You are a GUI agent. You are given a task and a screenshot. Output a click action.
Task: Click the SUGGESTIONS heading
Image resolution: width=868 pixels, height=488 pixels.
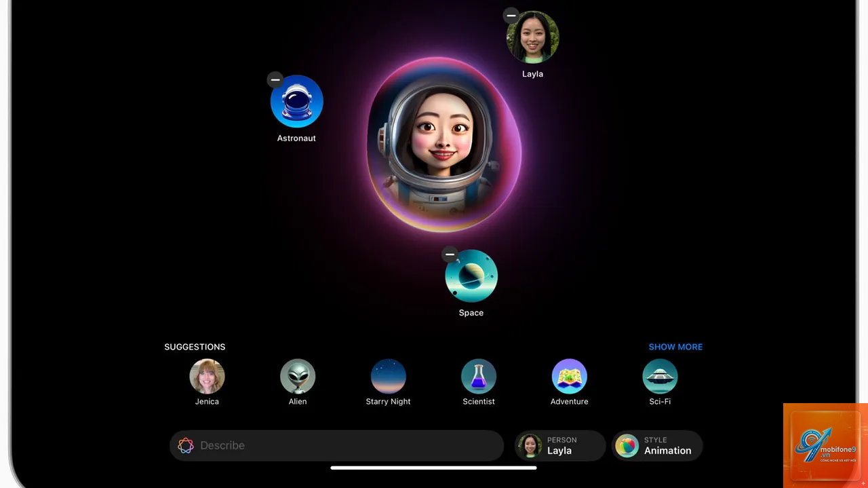click(195, 347)
